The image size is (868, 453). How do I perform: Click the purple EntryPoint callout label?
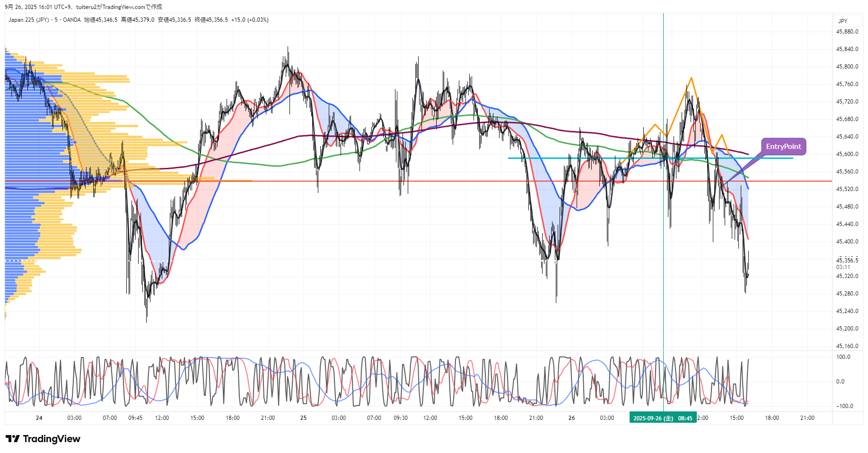pyautogui.click(x=783, y=147)
